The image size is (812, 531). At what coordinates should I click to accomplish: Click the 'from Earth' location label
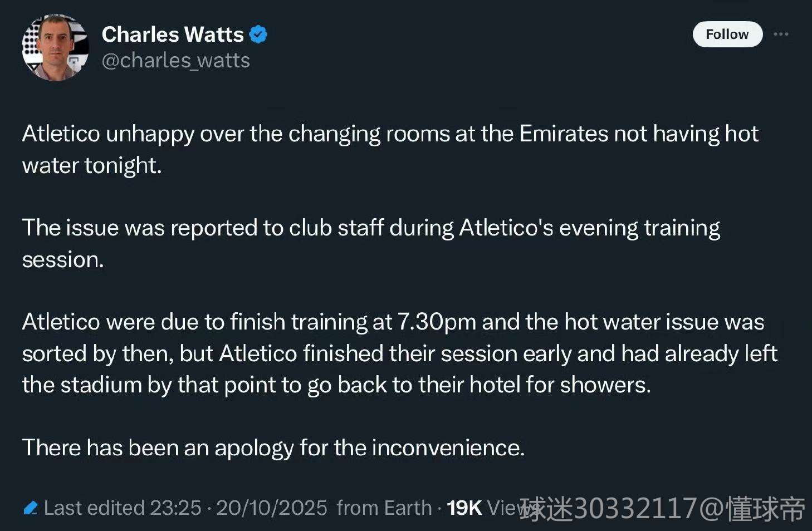click(384, 508)
